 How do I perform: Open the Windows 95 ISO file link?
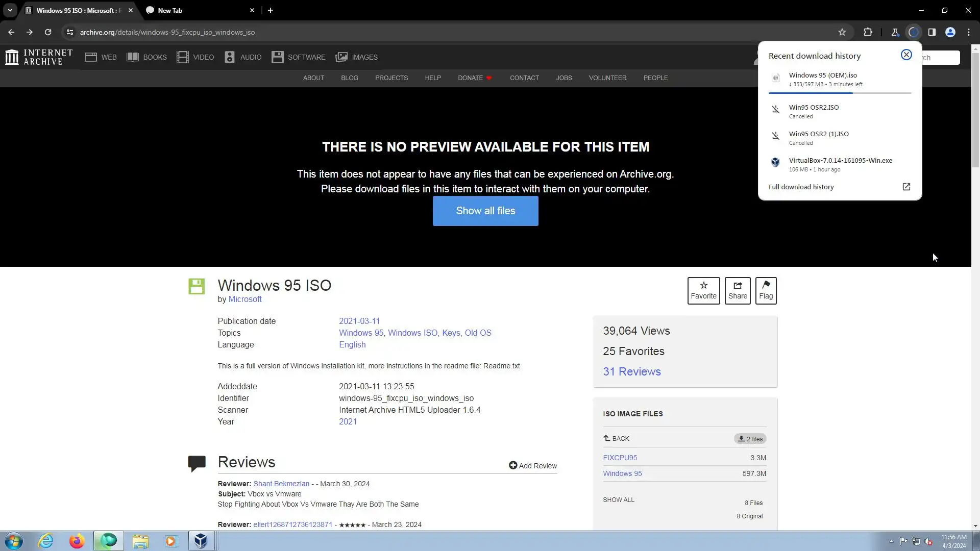pos(622,473)
